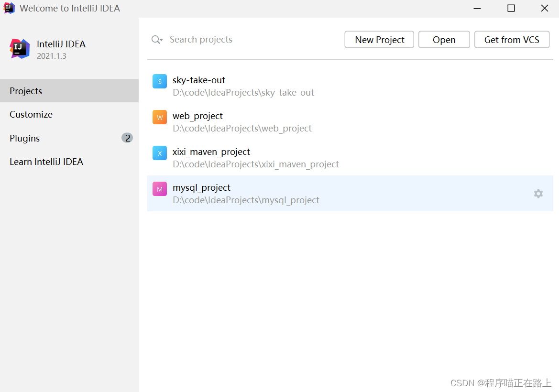This screenshot has width=559, height=392.
Task: Open Learn IntelliJ IDEA section
Action: [69, 162]
